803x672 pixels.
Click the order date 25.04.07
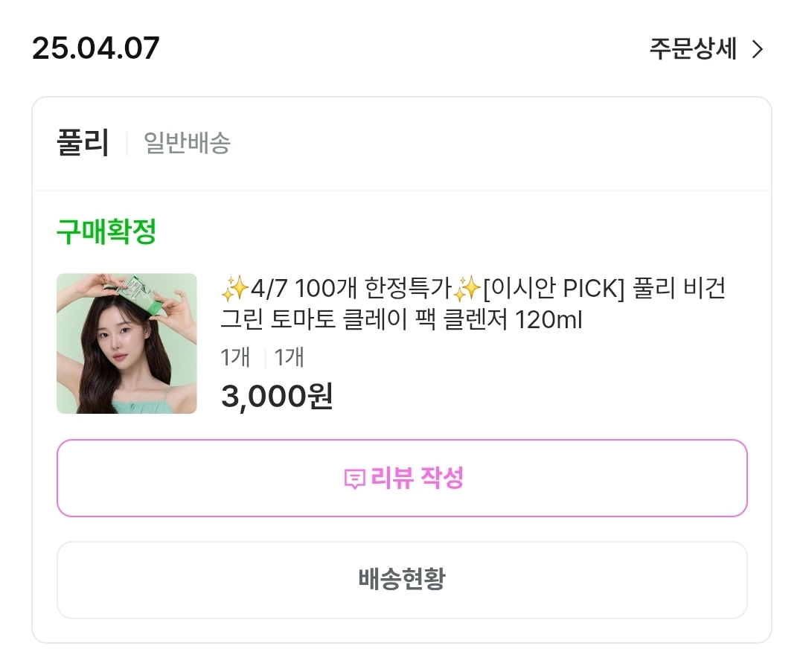coord(96,49)
